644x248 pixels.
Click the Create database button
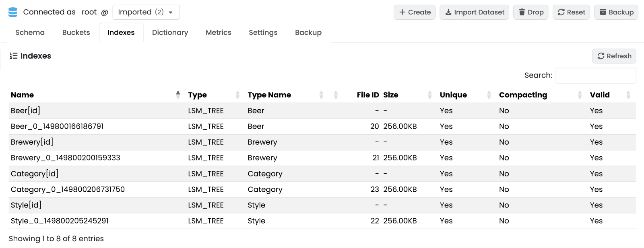pos(415,12)
